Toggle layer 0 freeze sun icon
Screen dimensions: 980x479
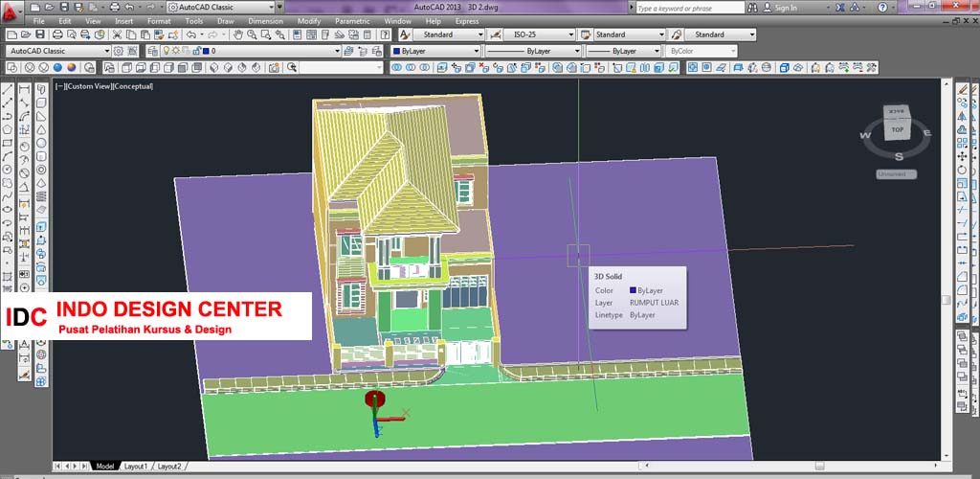tap(176, 51)
